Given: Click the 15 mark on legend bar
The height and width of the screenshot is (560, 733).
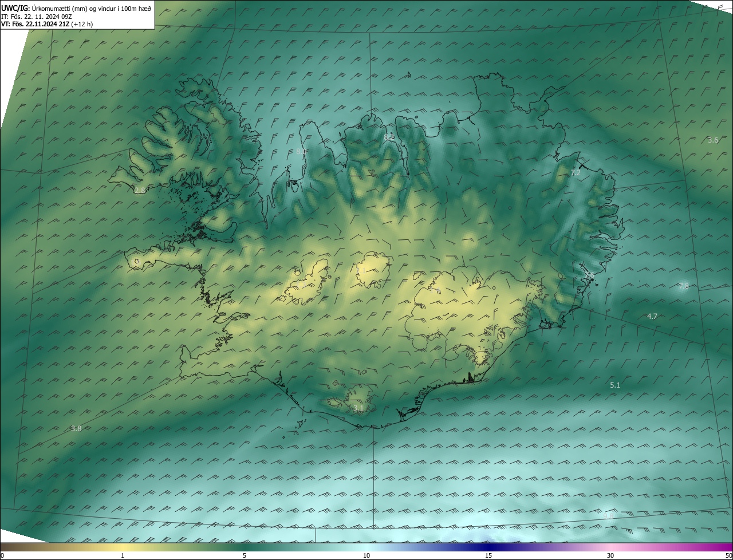Looking at the screenshot, I should (x=488, y=555).
